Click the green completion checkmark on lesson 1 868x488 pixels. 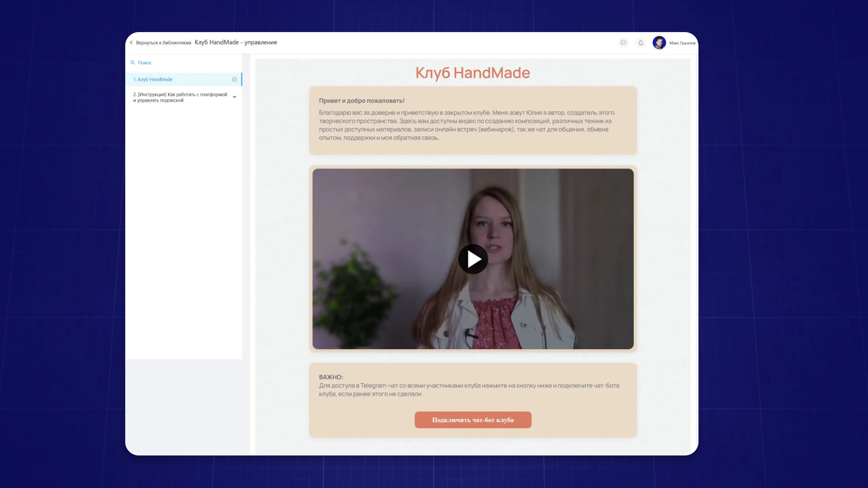tap(234, 79)
